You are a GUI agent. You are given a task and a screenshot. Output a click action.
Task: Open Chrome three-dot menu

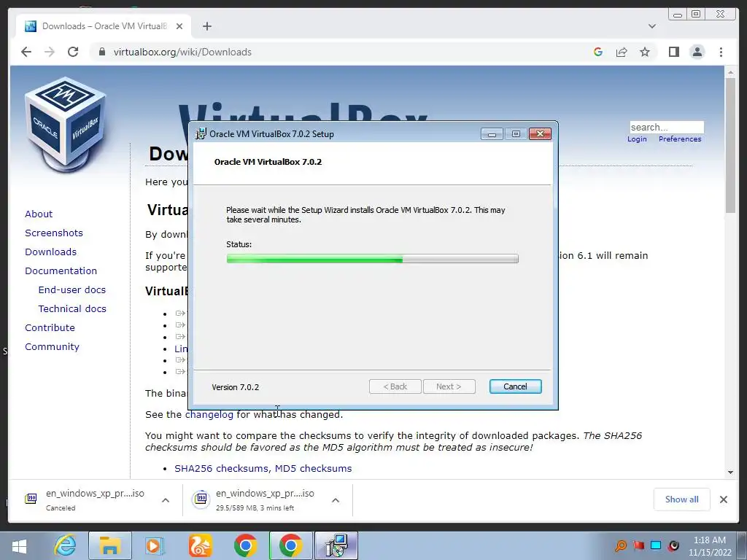721,52
